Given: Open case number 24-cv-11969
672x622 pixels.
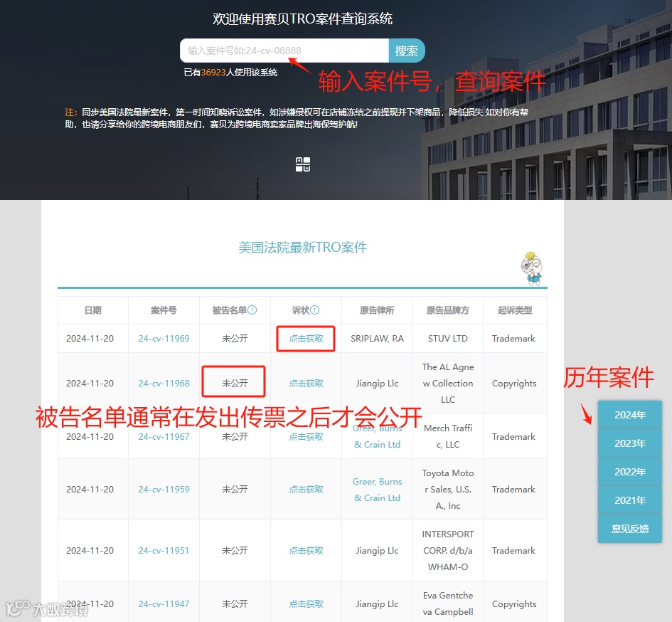Looking at the screenshot, I should pyautogui.click(x=164, y=339).
